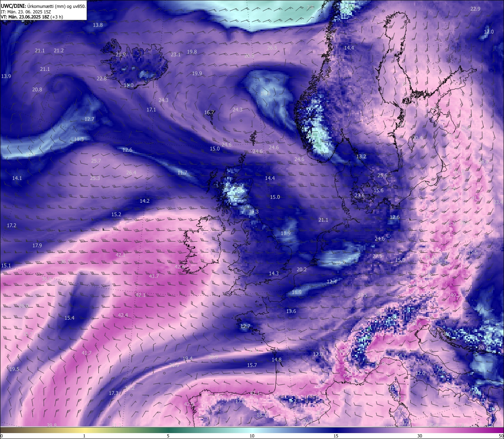Click the 18.1 value over Spain

261,415
